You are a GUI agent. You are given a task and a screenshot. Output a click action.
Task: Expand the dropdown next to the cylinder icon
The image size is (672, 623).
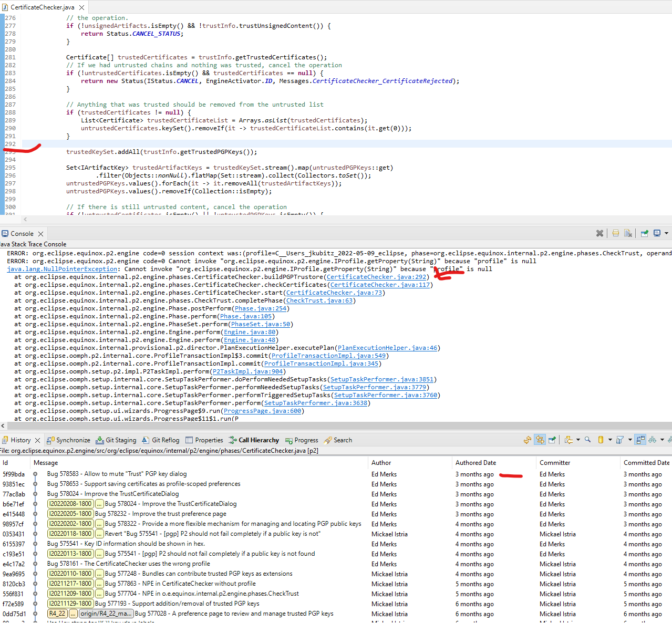[610, 440]
